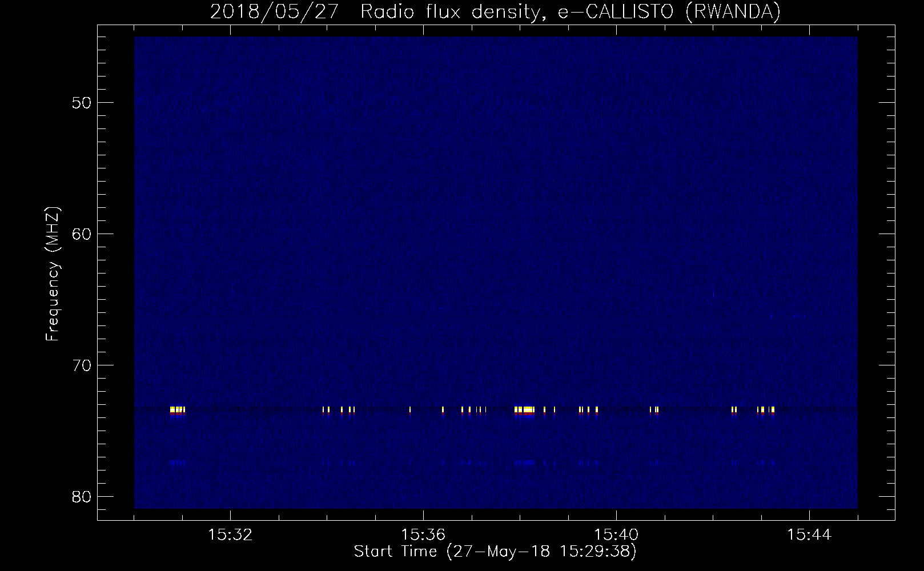Click the 15:44 time tick label
Image resolution: width=924 pixels, height=571 pixels.
pyautogui.click(x=809, y=535)
